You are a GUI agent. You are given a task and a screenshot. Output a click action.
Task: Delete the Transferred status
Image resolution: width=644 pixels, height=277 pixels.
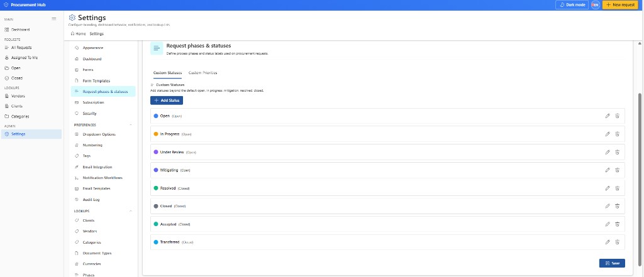pos(617,242)
